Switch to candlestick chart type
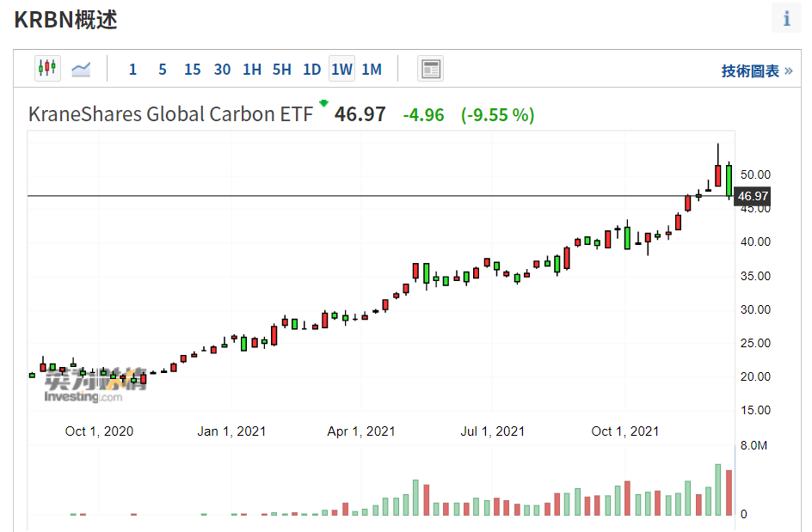 point(47,68)
